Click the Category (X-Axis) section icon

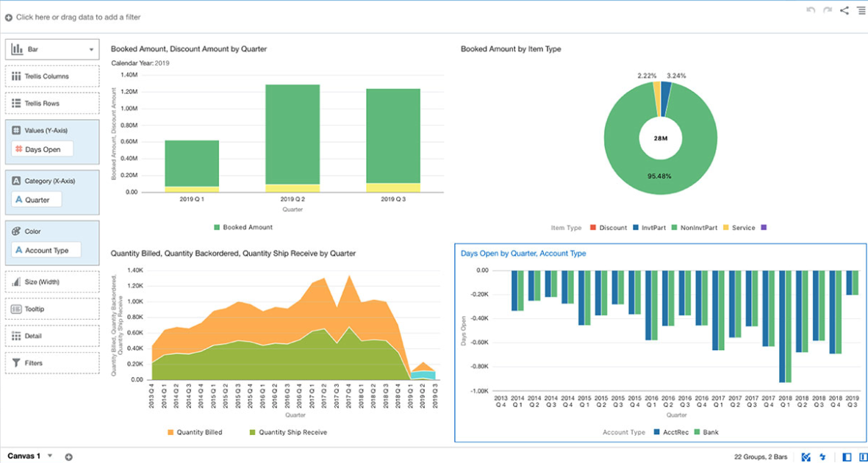coord(17,181)
